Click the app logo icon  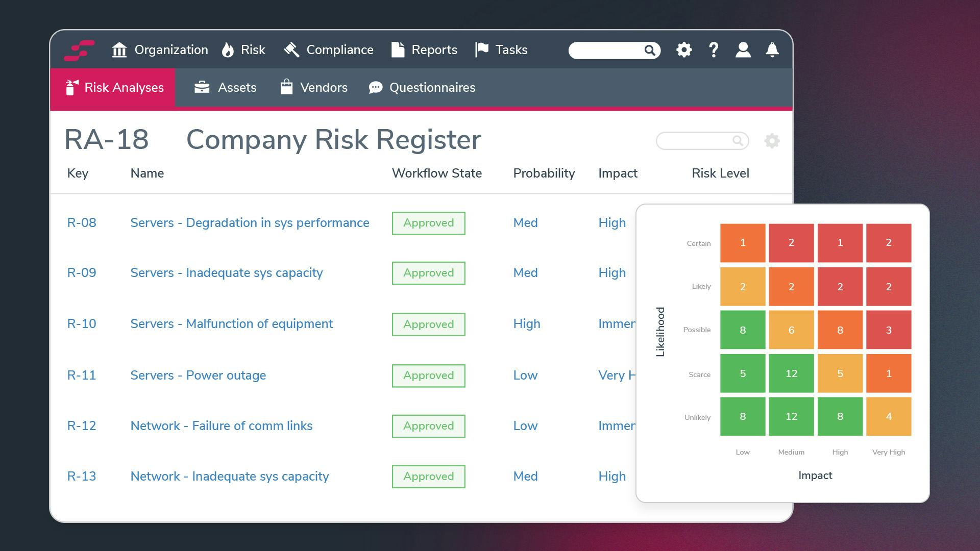tap(79, 50)
